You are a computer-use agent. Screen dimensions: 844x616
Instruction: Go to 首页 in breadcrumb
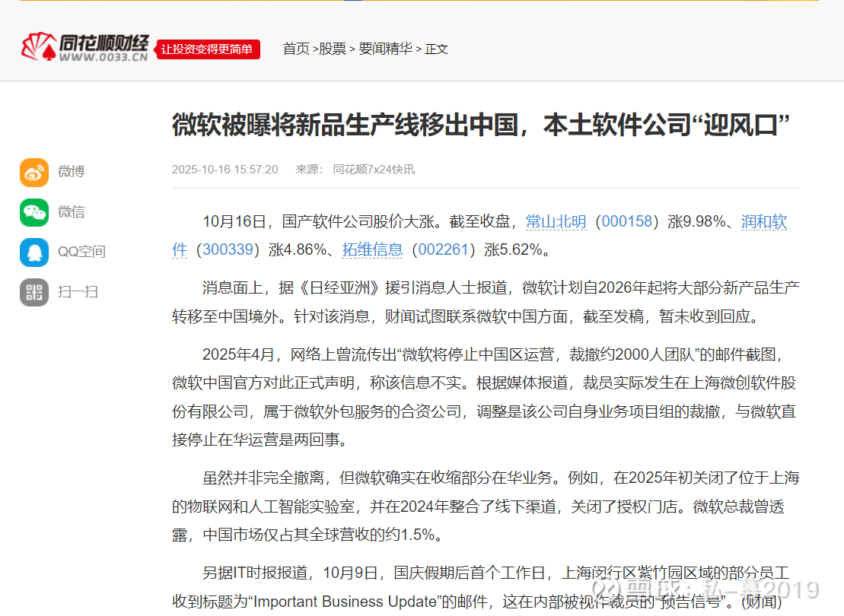[x=296, y=49]
